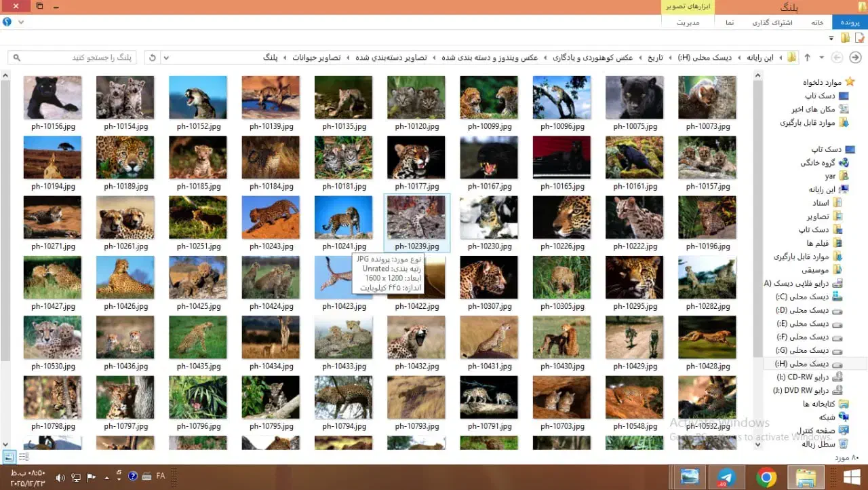The width and height of the screenshot is (868, 490).
Task: Click تصاویر حیوانات in the breadcrumb path
Action: [317, 58]
